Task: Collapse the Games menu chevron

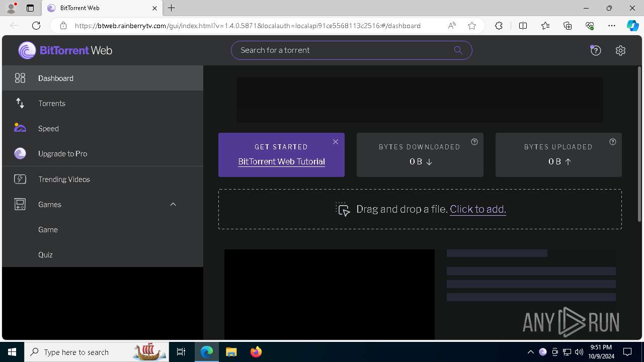Action: (x=173, y=204)
